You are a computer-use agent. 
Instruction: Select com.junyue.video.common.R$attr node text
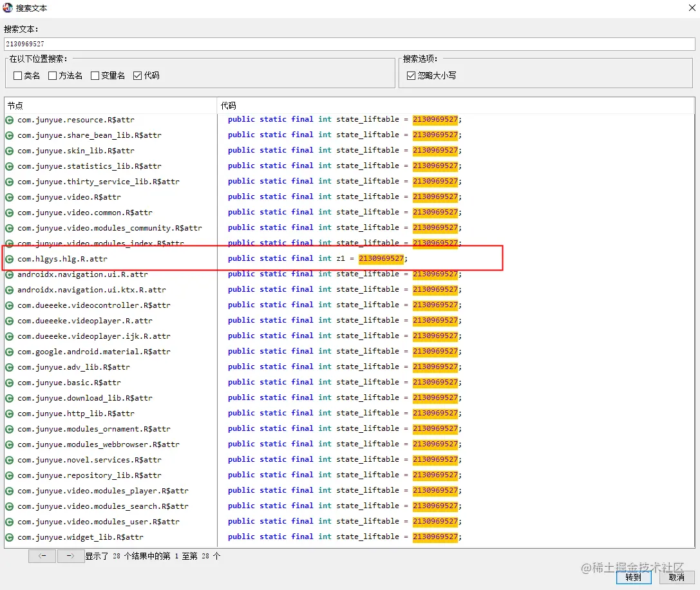tap(85, 213)
